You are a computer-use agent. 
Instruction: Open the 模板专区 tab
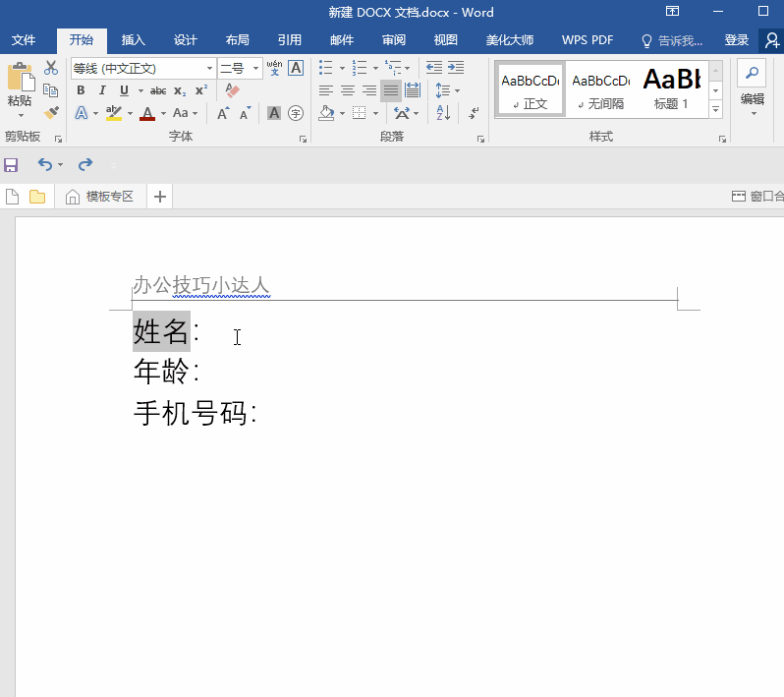(x=100, y=197)
